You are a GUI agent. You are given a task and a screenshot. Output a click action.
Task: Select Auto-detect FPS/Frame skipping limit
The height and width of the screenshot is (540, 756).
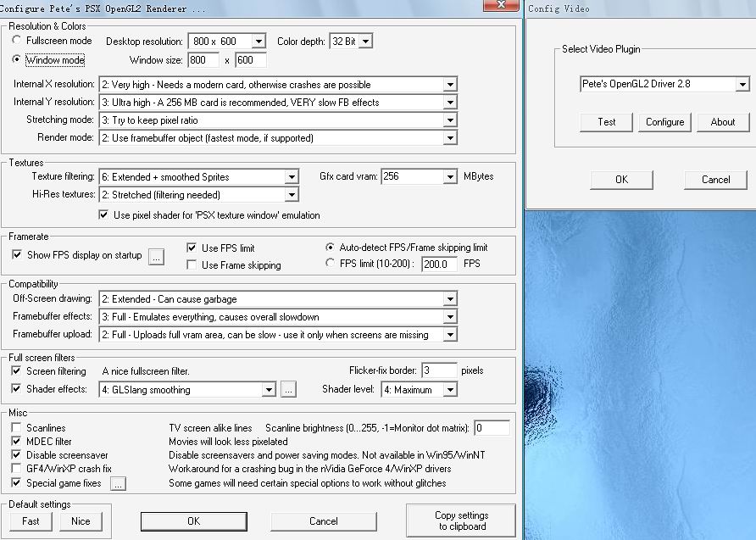click(x=330, y=248)
